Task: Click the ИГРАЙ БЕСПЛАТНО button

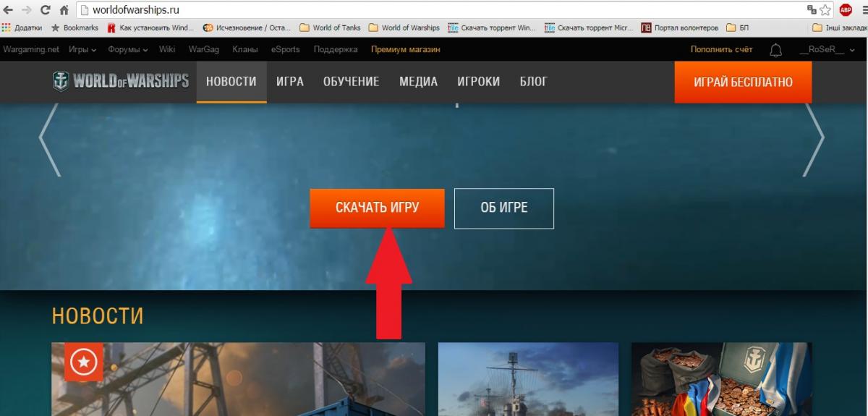Action: [743, 82]
